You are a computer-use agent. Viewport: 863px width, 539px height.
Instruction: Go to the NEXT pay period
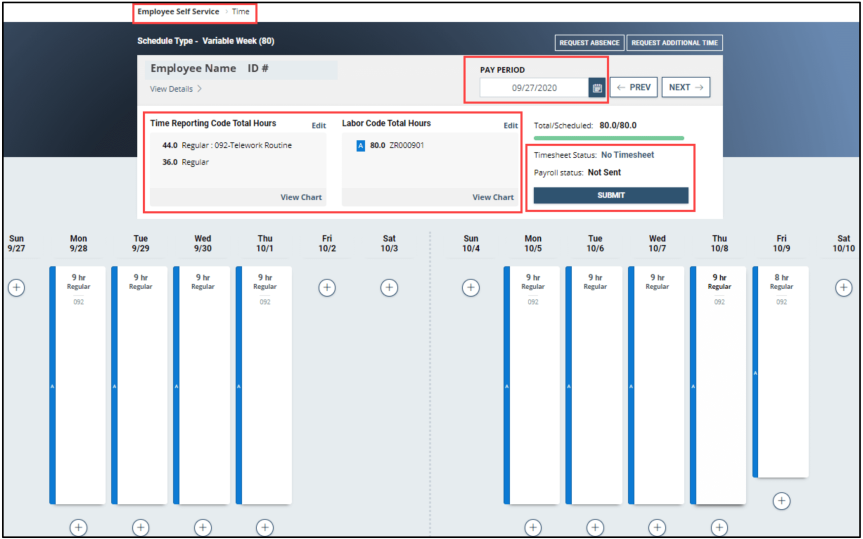686,87
